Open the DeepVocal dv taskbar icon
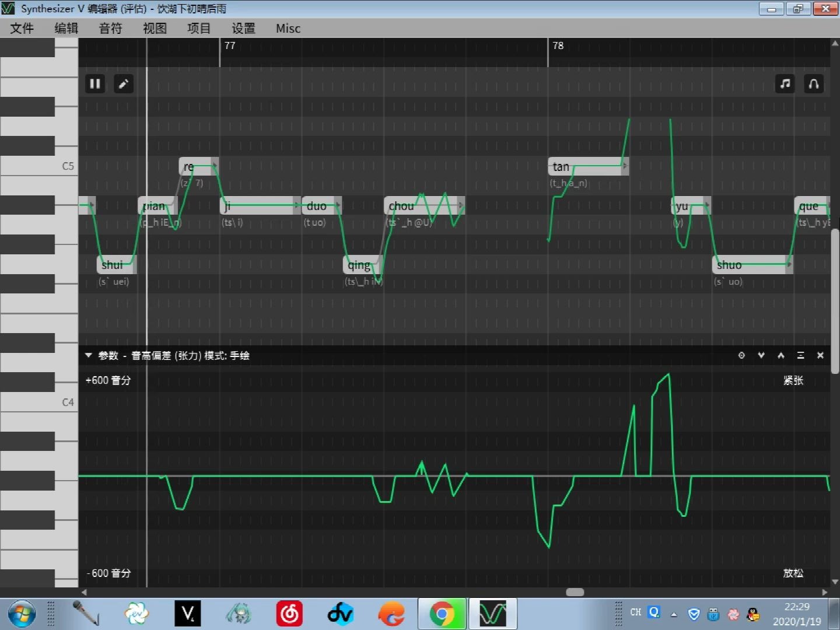 pyautogui.click(x=340, y=614)
